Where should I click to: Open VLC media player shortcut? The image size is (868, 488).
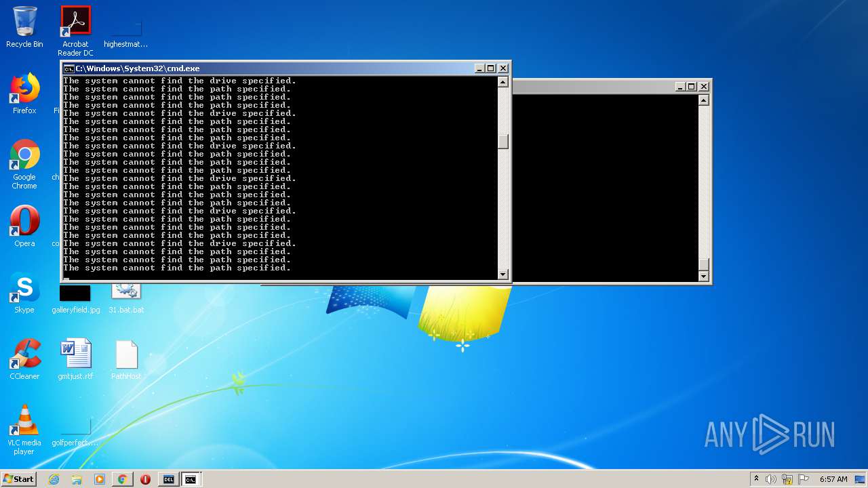24,430
